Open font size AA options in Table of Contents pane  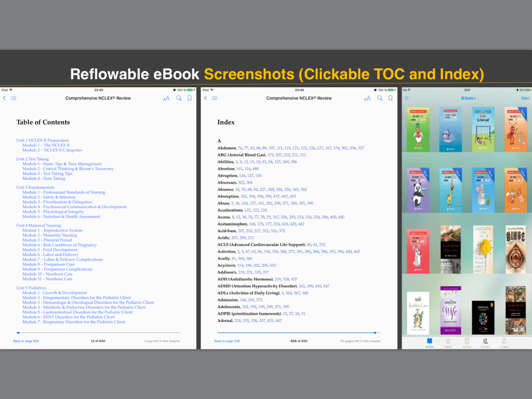tap(166, 98)
